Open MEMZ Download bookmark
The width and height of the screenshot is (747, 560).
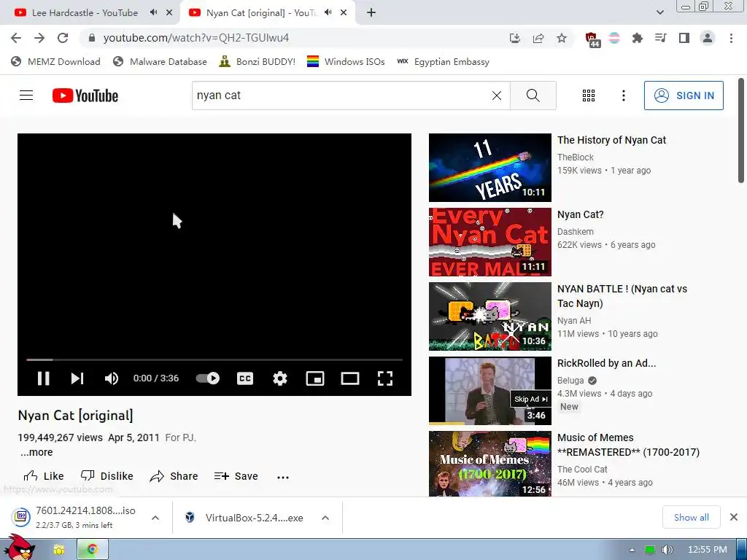coord(55,61)
